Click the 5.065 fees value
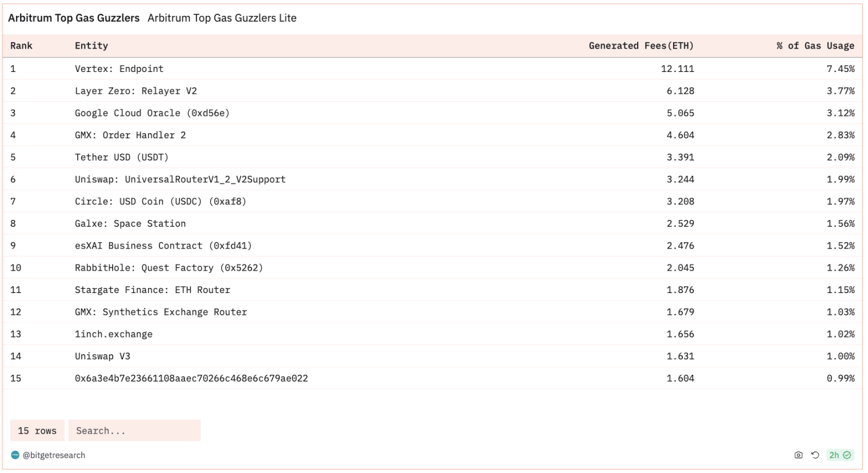 point(681,113)
